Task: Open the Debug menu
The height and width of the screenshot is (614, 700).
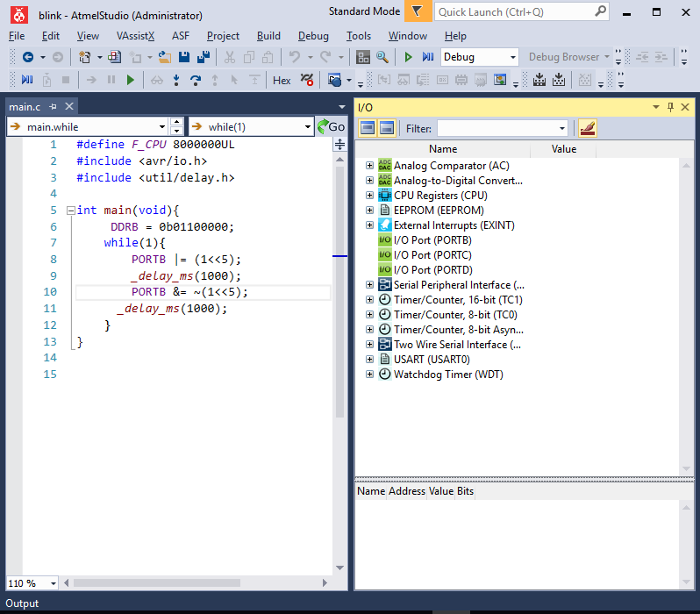Action: tap(313, 36)
